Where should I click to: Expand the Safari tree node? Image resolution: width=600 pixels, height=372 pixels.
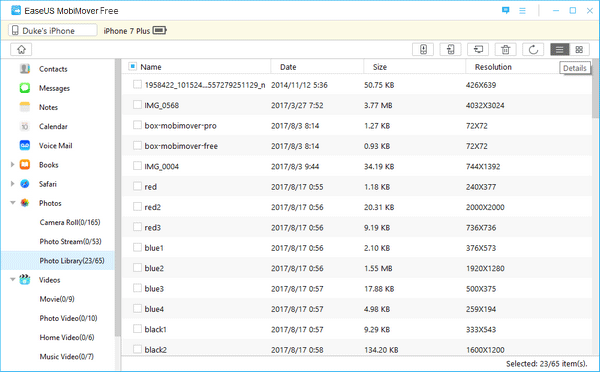[x=12, y=184]
